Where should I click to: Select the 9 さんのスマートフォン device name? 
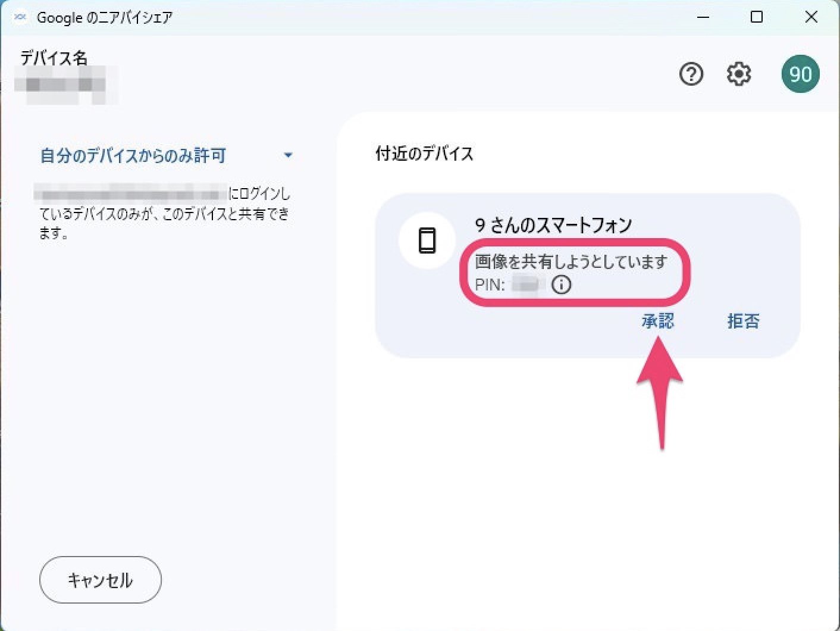point(553,225)
